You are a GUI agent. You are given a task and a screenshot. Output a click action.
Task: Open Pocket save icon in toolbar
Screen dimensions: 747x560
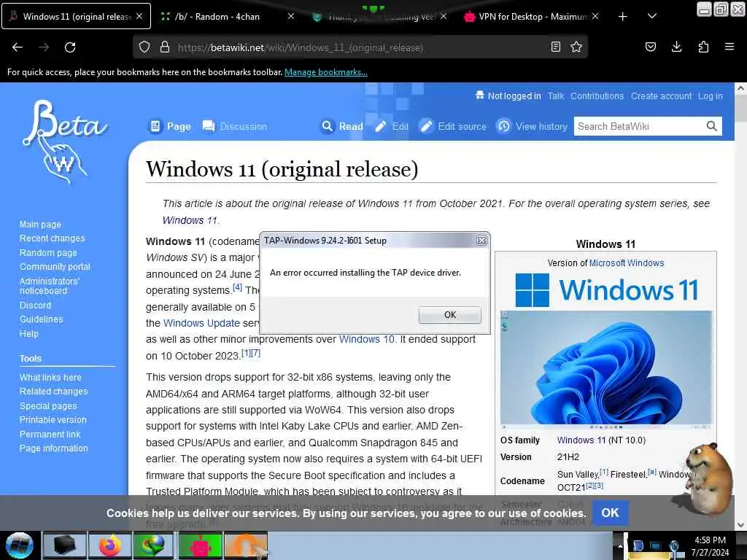650,47
